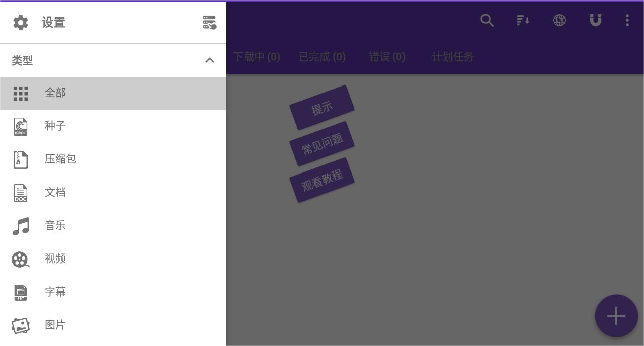Filter by 图片 category

55,325
